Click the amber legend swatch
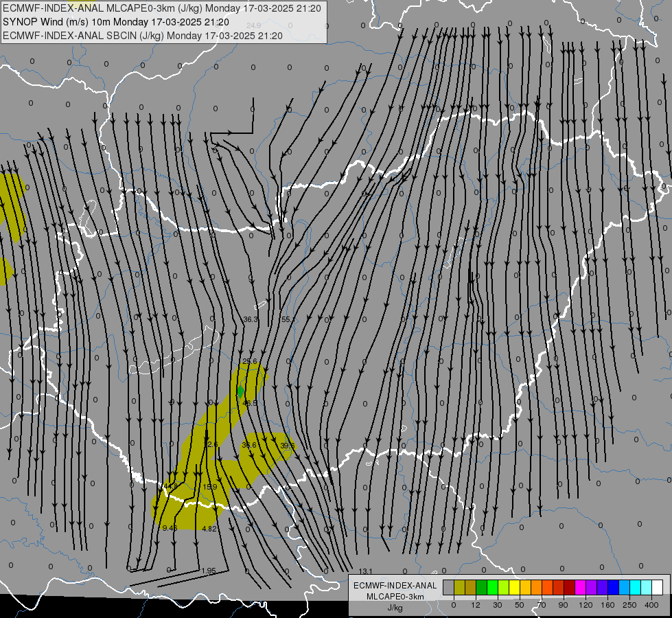The image size is (672, 618). point(525,588)
